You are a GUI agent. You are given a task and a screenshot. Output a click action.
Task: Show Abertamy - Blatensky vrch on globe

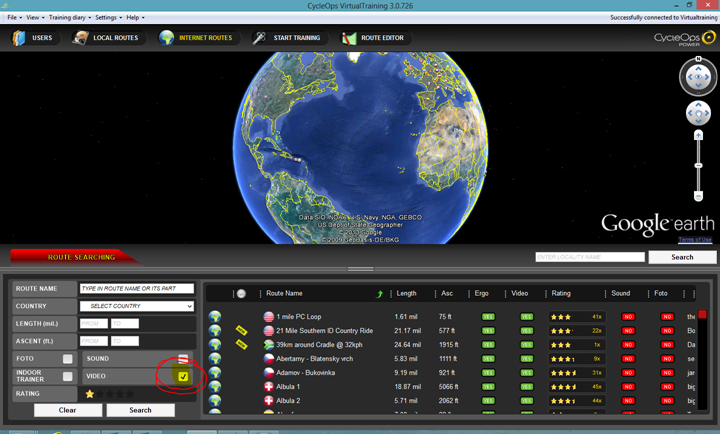point(215,359)
